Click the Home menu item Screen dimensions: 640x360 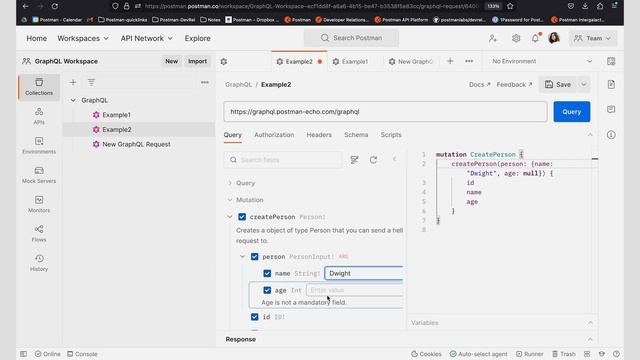(36, 38)
